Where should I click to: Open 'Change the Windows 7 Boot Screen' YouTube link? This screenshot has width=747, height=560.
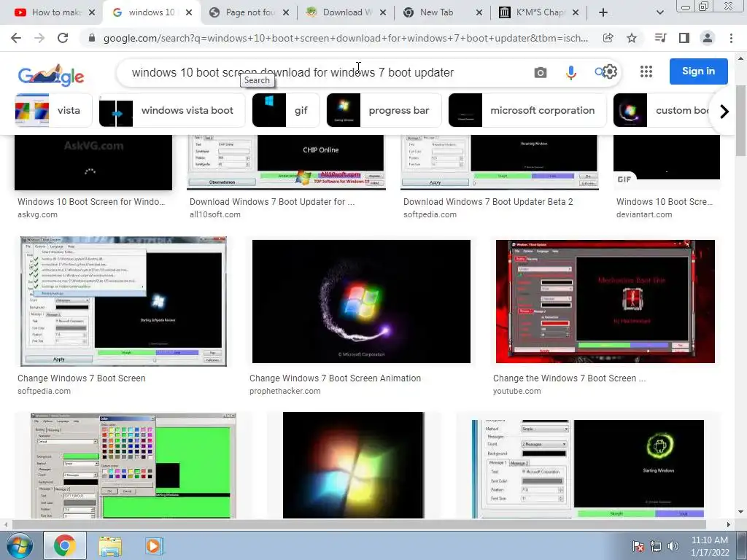coord(569,378)
